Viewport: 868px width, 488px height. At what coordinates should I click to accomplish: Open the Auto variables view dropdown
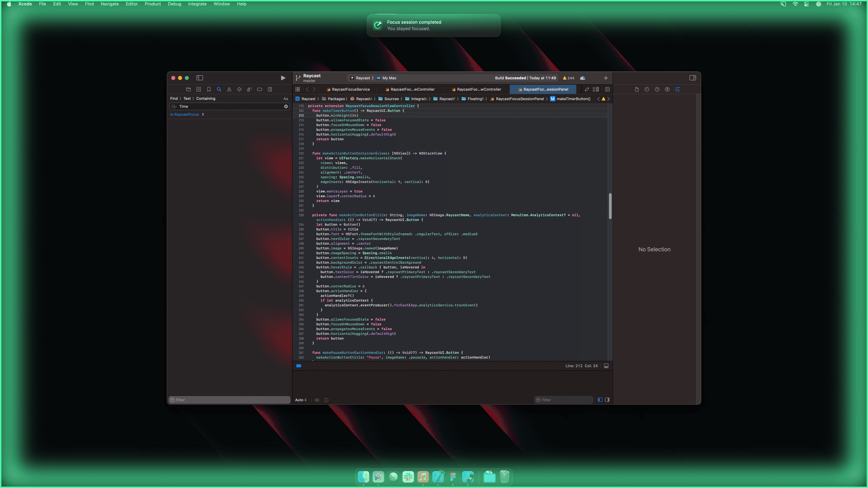[301, 400]
